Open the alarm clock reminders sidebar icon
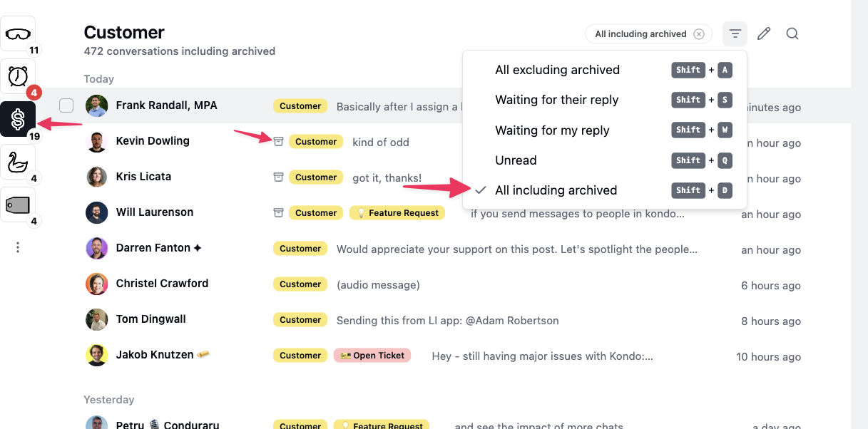 click(18, 76)
